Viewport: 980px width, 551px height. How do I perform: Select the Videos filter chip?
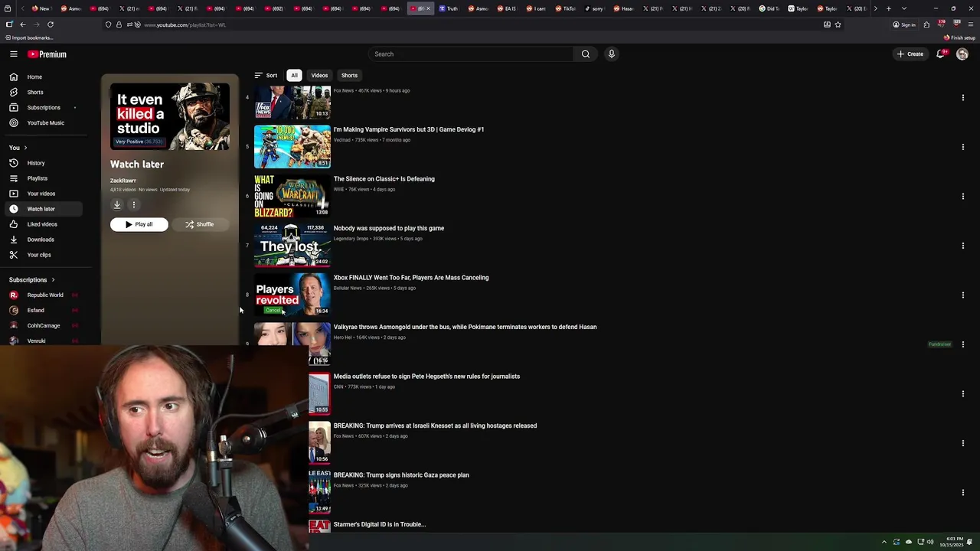pyautogui.click(x=319, y=75)
